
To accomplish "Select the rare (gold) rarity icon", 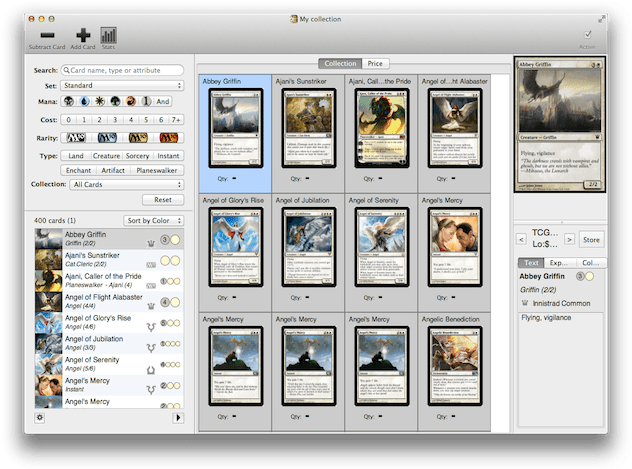I will coord(138,138).
